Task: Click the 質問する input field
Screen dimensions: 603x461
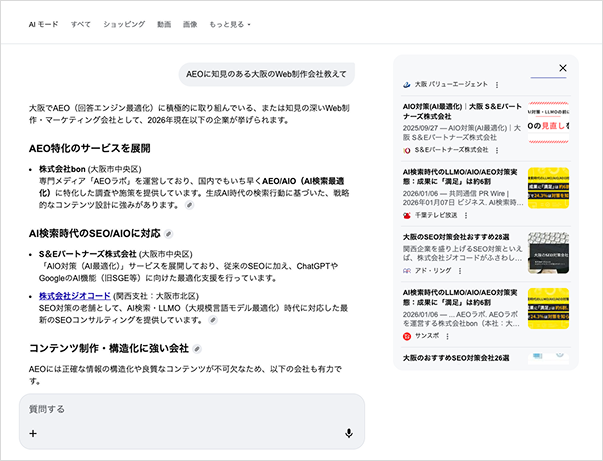Action: pyautogui.click(x=190, y=409)
